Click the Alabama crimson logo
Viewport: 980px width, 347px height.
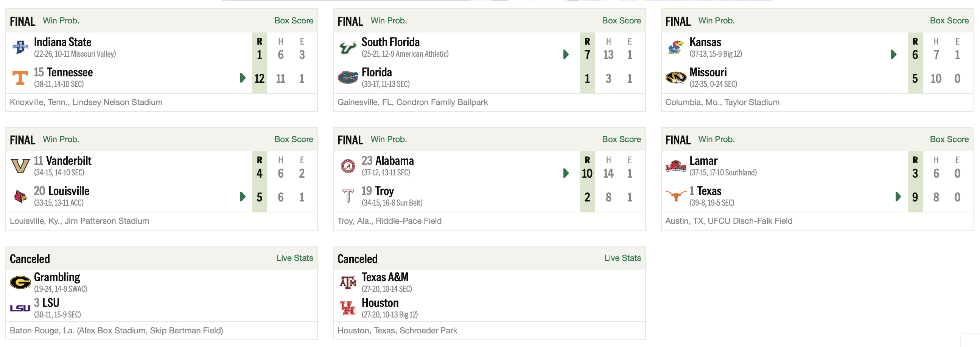[348, 166]
